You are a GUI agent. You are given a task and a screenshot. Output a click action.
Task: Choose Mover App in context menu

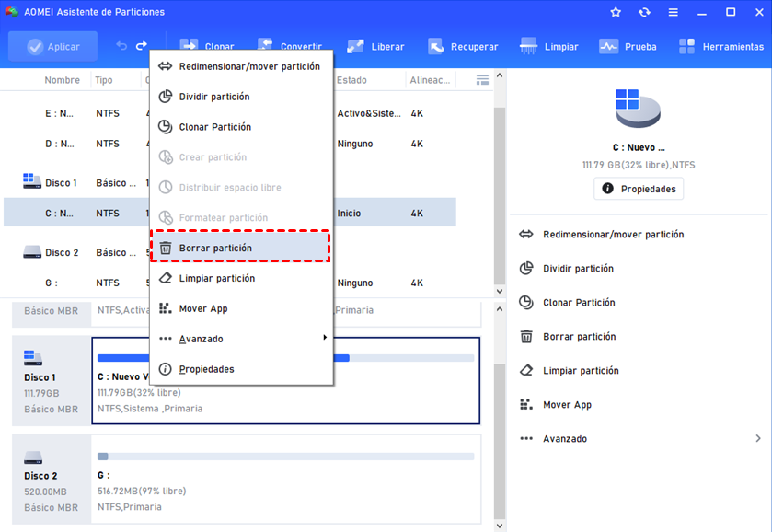(241, 309)
